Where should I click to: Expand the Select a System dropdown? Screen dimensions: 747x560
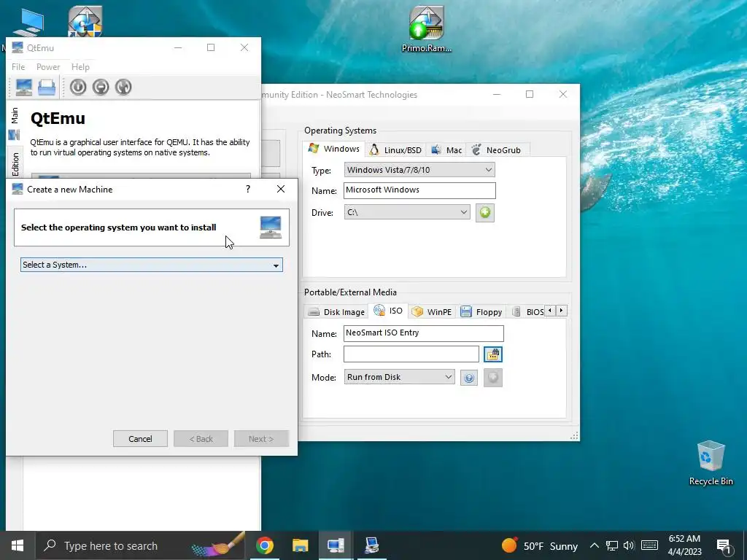[152, 265]
